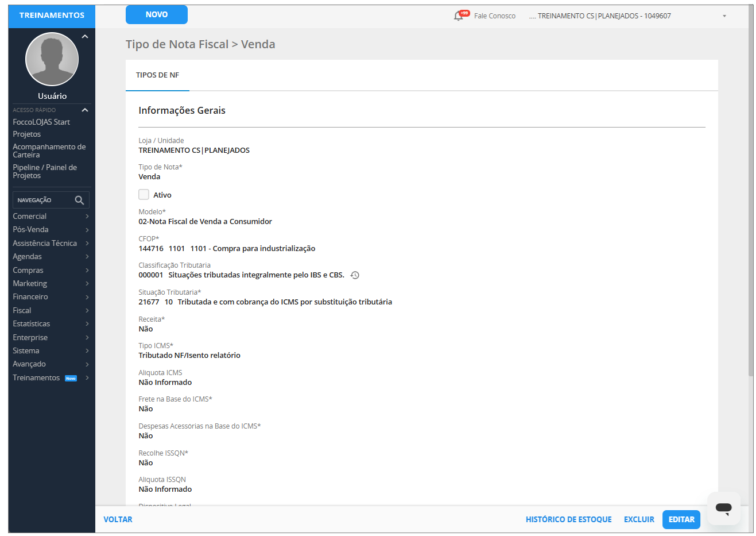Viewport: 756px width, 536px height.
Task: Open the Treinamentos menu item
Action: pos(51,377)
